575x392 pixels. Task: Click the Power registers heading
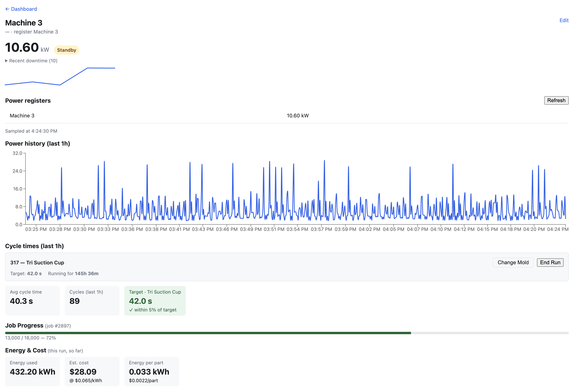[x=28, y=101]
